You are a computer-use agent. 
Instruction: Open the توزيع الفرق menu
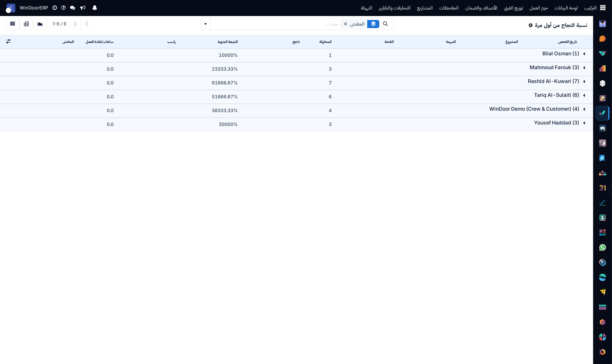[x=513, y=8]
